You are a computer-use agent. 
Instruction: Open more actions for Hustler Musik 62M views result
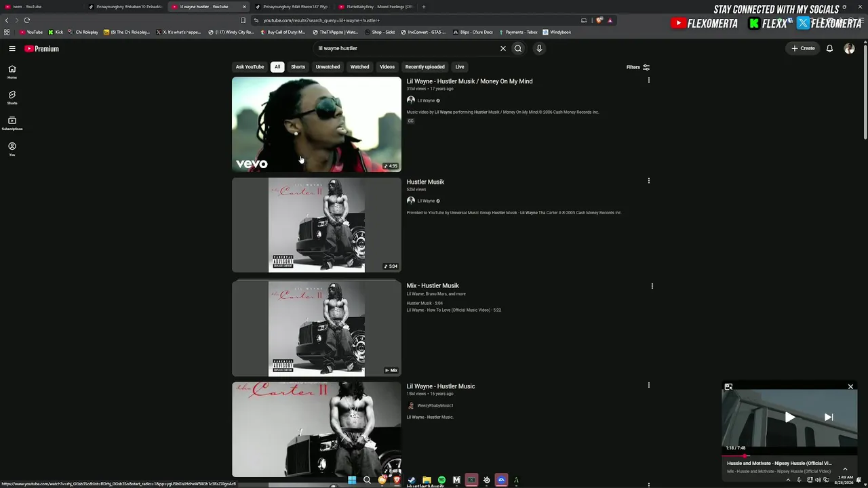[x=649, y=181]
